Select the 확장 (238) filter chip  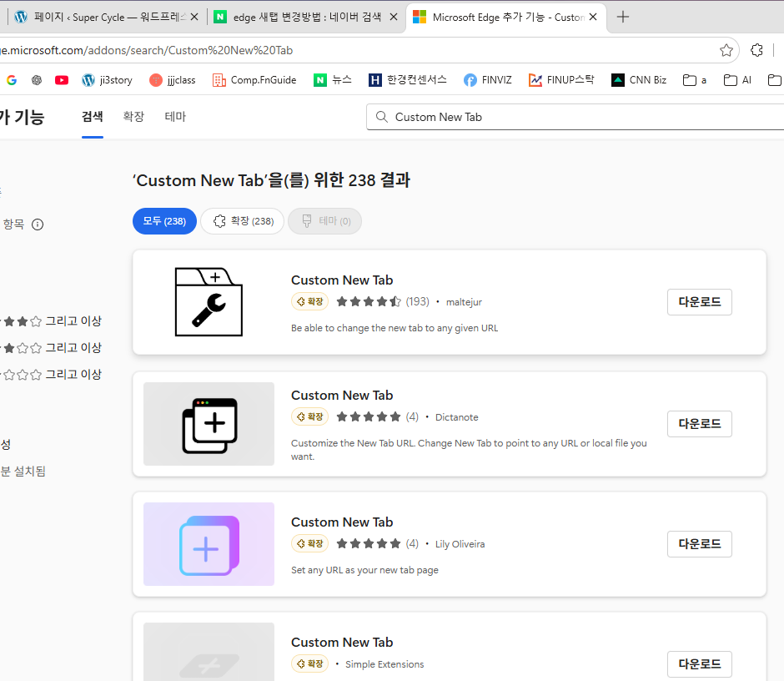[x=243, y=221]
